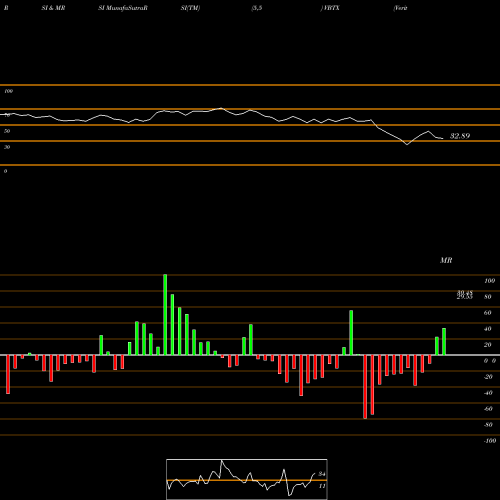500x500 pixels.
Task: Click the lowest dip of the RSI line
Action: tap(407, 144)
